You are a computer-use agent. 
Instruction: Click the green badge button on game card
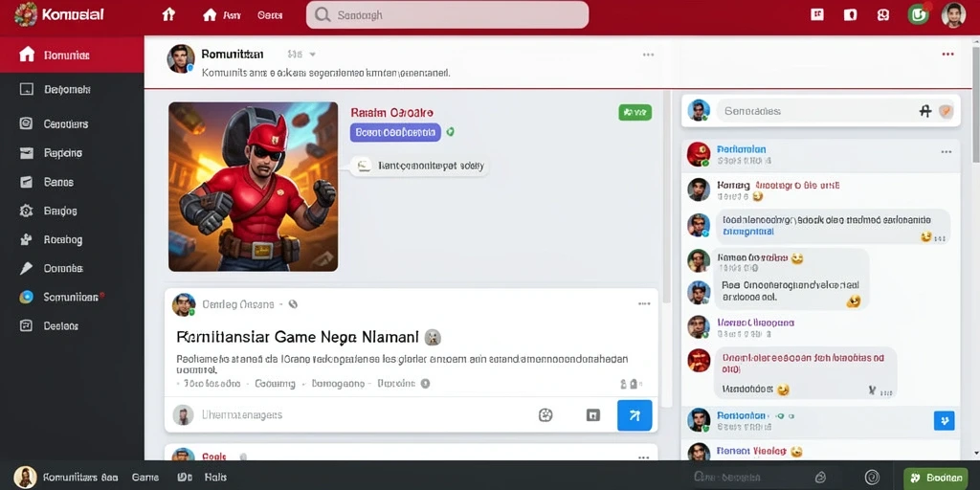635,112
